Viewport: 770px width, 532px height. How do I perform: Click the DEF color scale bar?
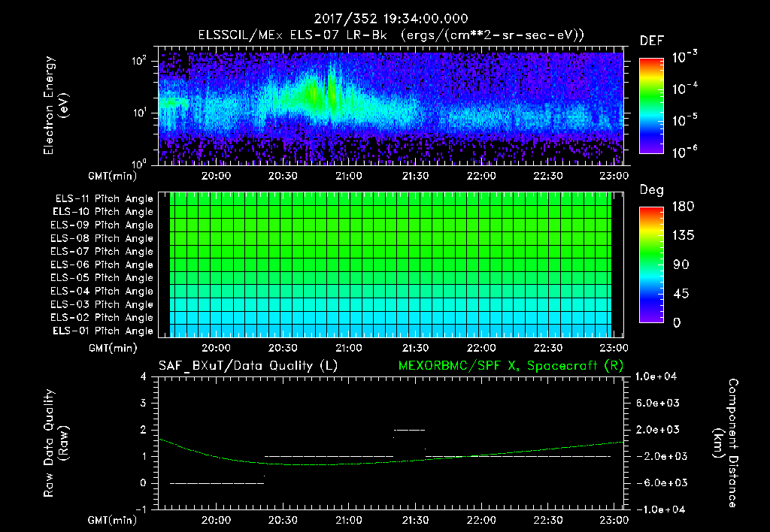coord(651,106)
